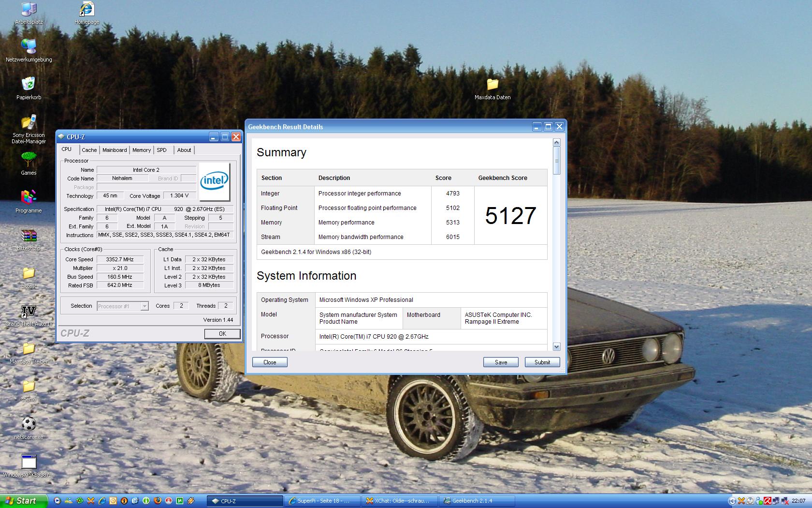
Task: Open the bittest.zip archive icon
Action: [29, 236]
